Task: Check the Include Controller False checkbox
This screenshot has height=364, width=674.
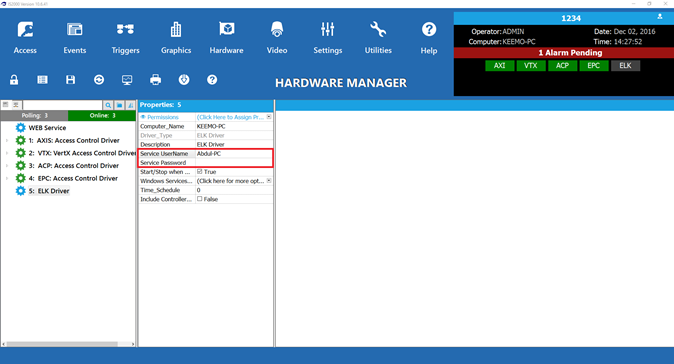Action: coord(199,199)
